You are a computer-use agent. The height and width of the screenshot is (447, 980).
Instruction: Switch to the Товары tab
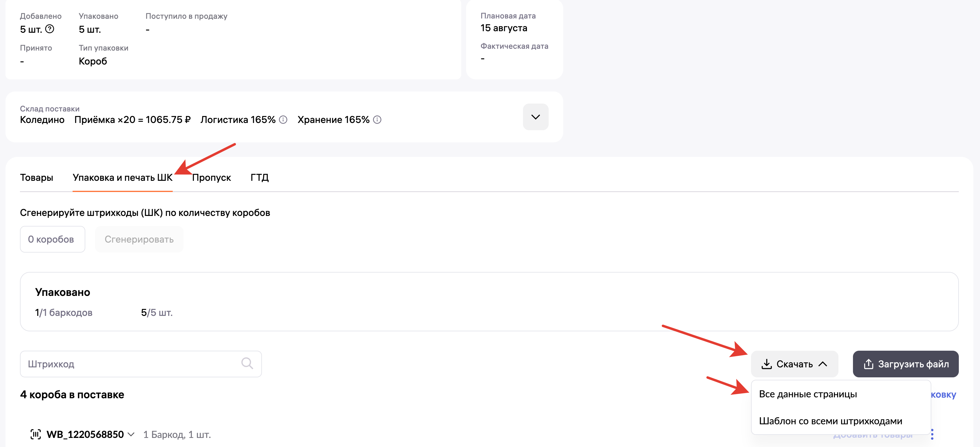point(37,177)
